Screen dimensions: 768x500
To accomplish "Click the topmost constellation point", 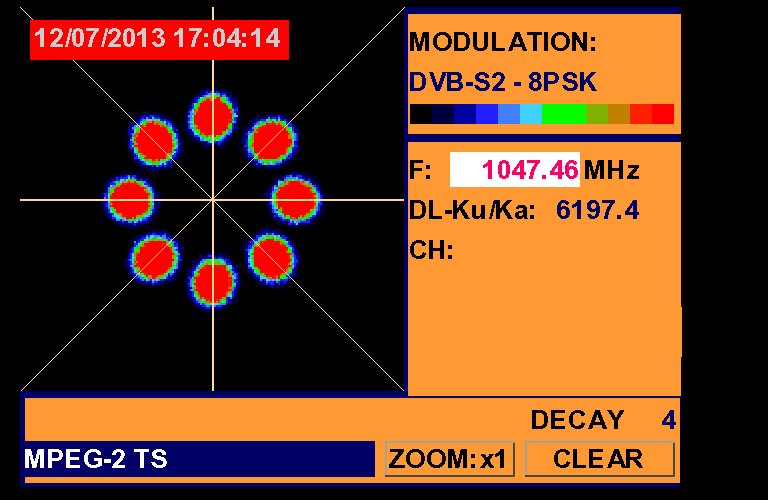I will click(213, 118).
